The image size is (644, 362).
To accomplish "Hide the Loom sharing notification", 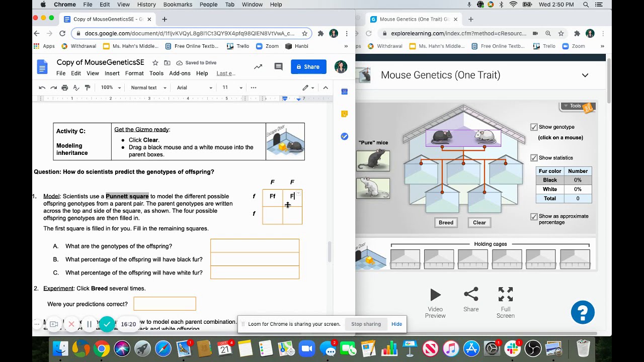I will click(x=396, y=324).
